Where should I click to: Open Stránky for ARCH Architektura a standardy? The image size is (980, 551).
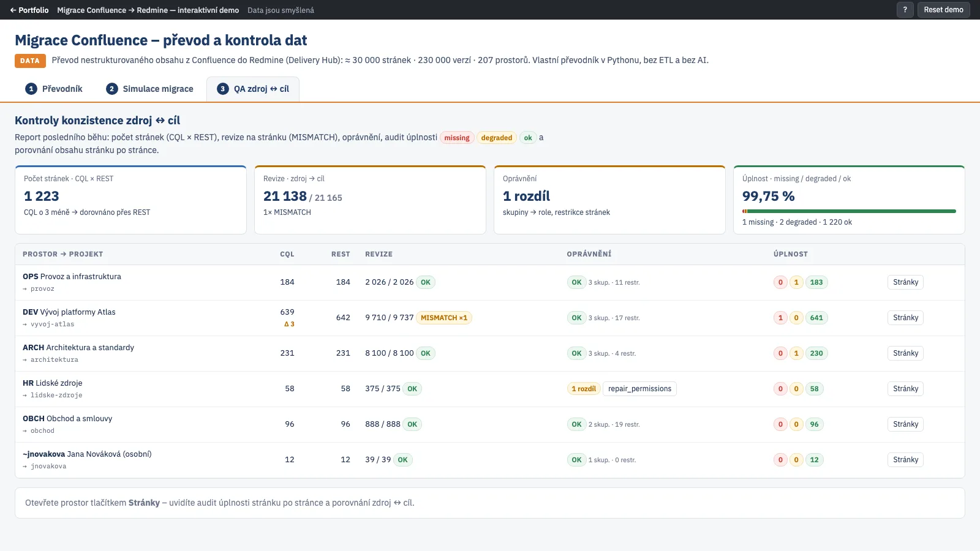905,353
